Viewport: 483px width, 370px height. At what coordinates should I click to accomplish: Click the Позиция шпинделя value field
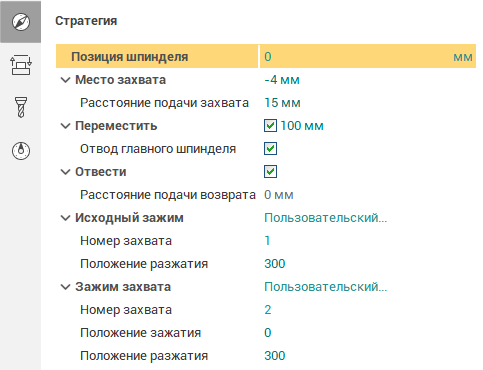pos(368,56)
